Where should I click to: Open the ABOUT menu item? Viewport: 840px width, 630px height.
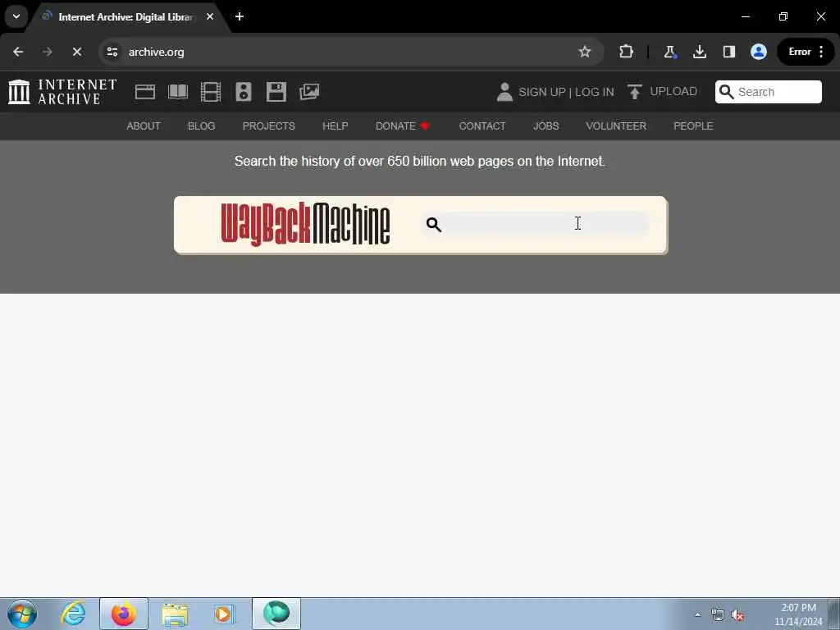[x=144, y=126]
